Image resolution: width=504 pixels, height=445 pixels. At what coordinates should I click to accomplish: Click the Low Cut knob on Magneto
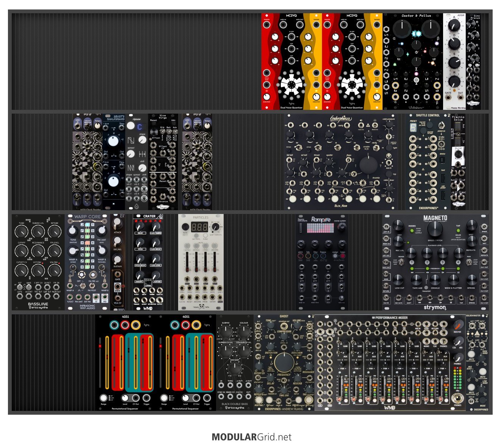(398, 279)
